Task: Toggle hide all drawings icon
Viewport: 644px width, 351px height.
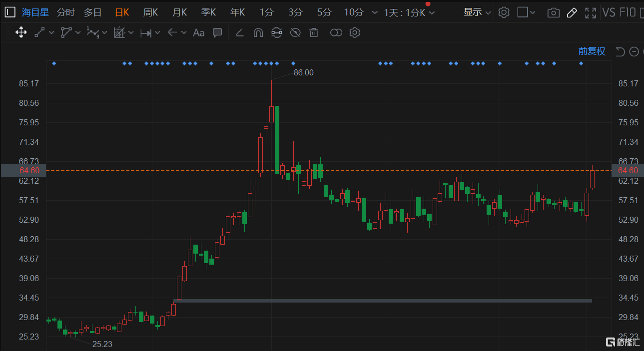Action: tap(295, 33)
